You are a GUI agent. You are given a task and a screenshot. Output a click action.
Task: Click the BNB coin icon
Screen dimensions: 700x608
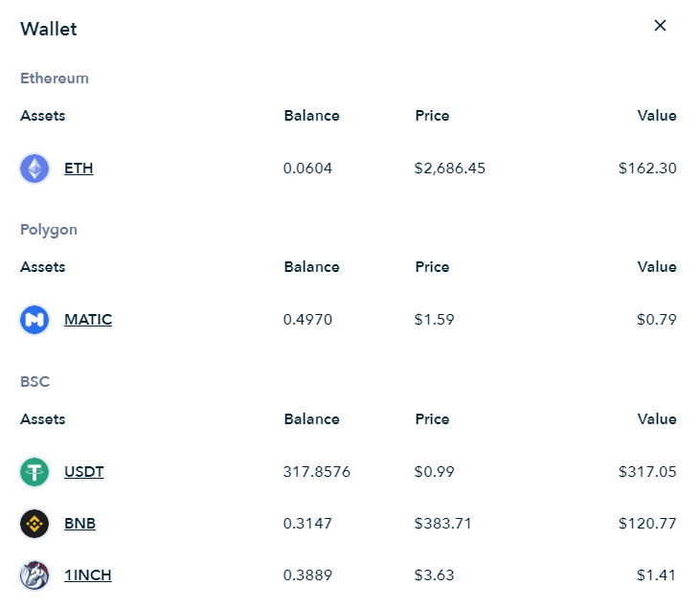(34, 523)
